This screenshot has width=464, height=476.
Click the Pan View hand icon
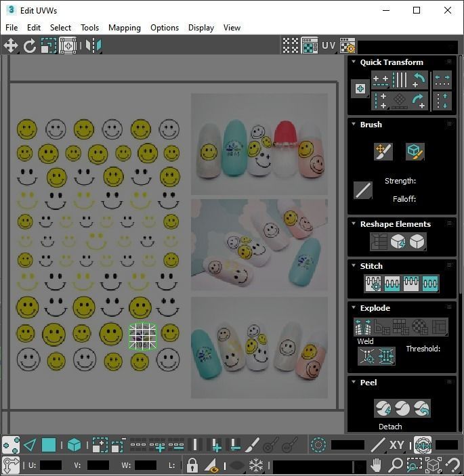(x=376, y=464)
